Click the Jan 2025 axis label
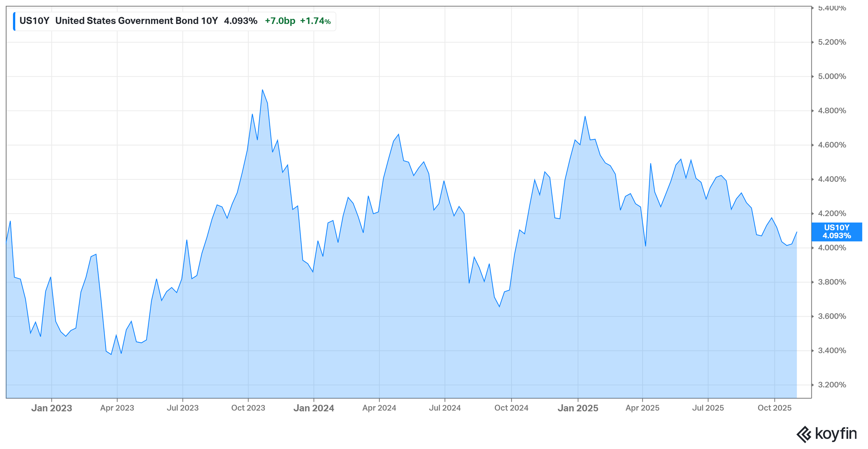868x449 pixels. [x=579, y=408]
